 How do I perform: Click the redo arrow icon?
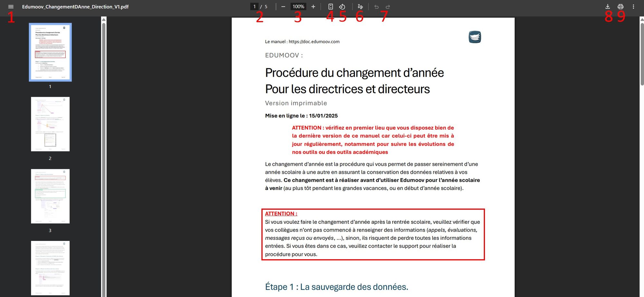coord(388,7)
